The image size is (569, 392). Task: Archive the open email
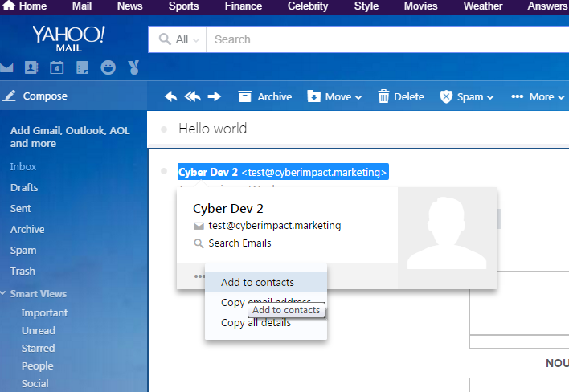[x=264, y=96]
